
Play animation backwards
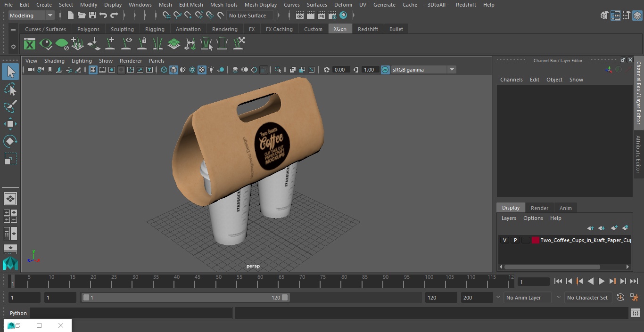(590, 281)
